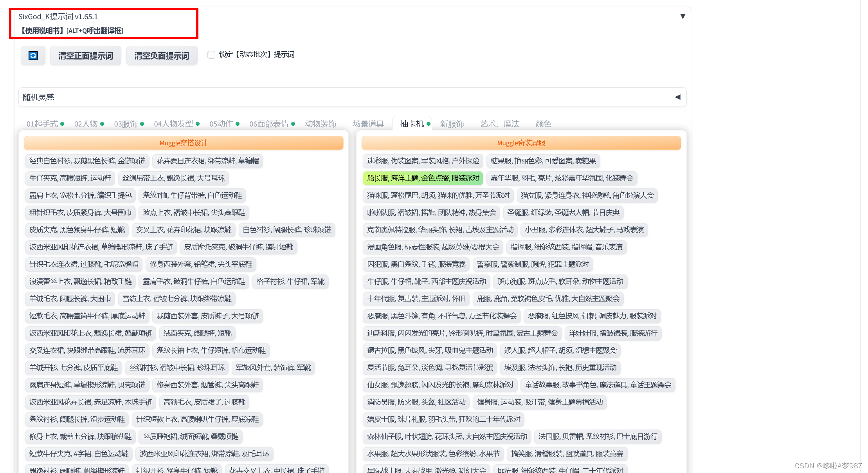Click the blue refresh icon button

(x=33, y=56)
